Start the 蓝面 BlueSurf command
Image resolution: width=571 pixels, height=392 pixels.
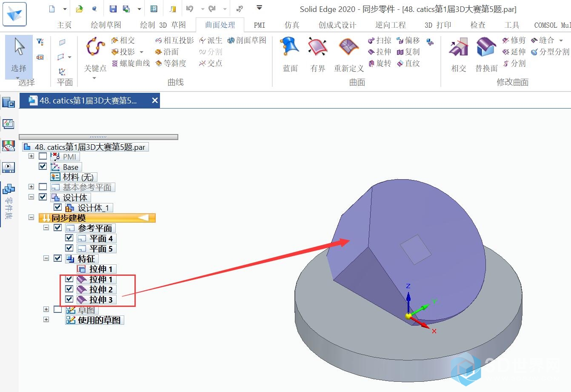point(290,54)
